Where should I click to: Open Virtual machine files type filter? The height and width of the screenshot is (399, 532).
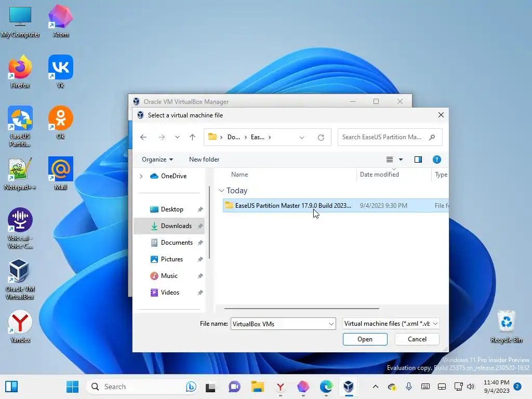(x=391, y=324)
